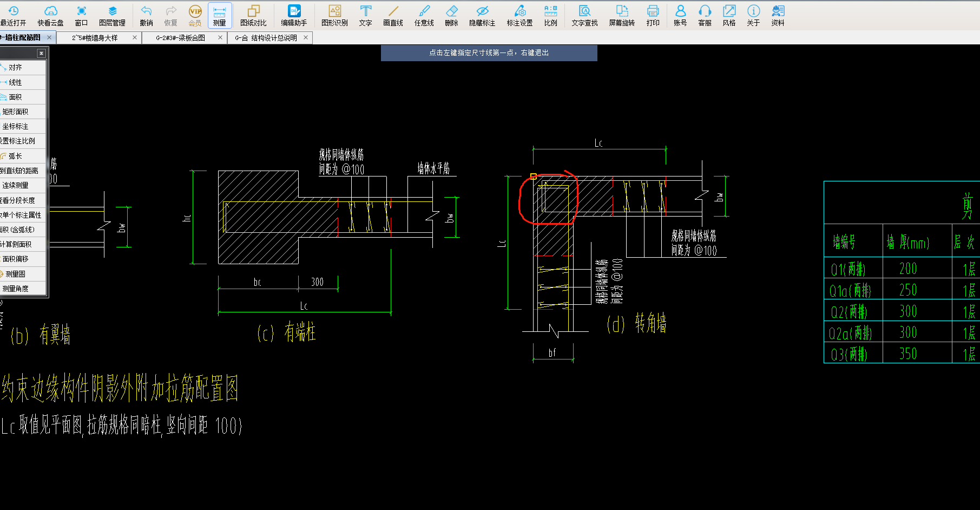Viewport: 980px width, 510px height.
Task: Click 屏幕旋转 screen rotate
Action: point(622,16)
